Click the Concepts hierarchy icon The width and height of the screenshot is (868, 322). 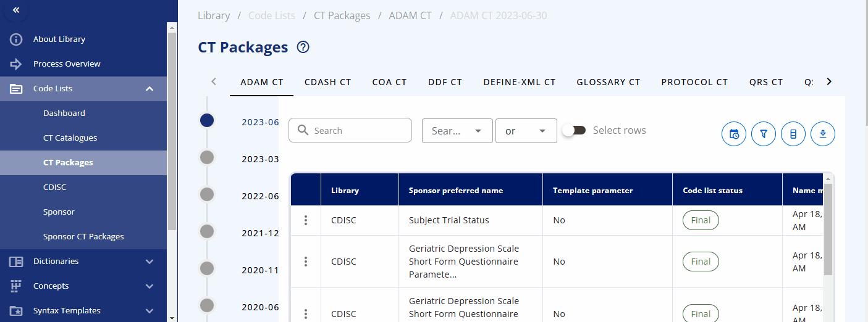tap(16, 286)
